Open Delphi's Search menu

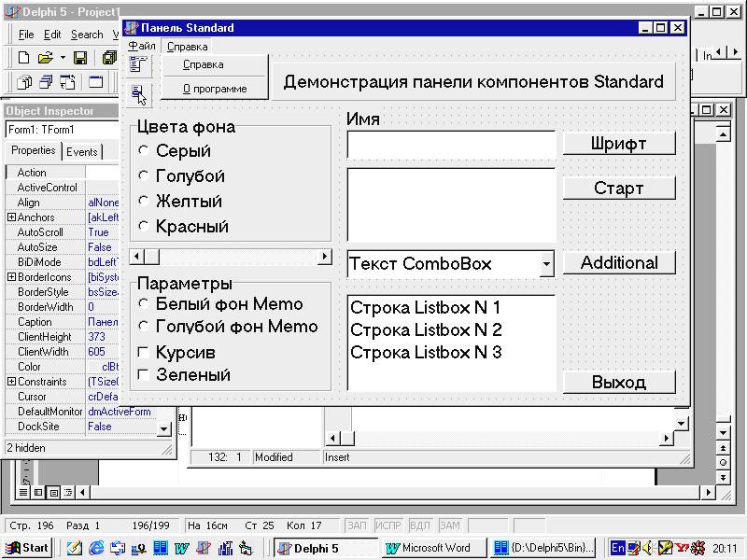tap(87, 35)
